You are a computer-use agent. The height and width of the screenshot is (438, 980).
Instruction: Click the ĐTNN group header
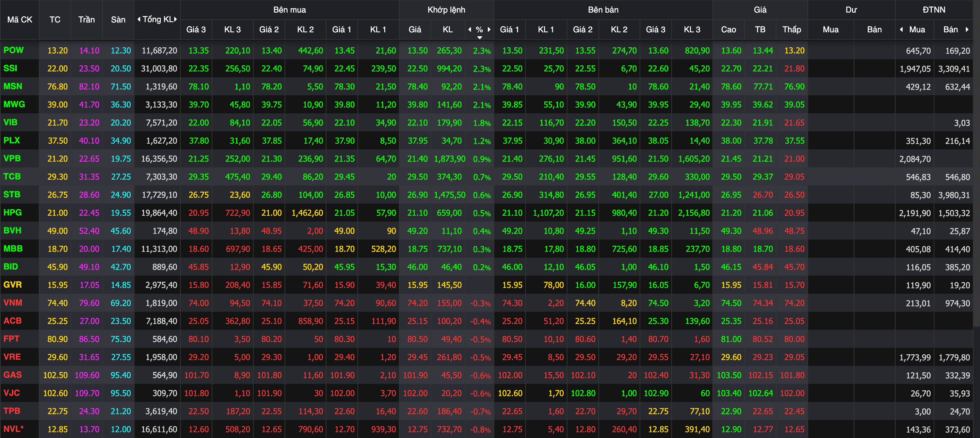click(x=934, y=10)
